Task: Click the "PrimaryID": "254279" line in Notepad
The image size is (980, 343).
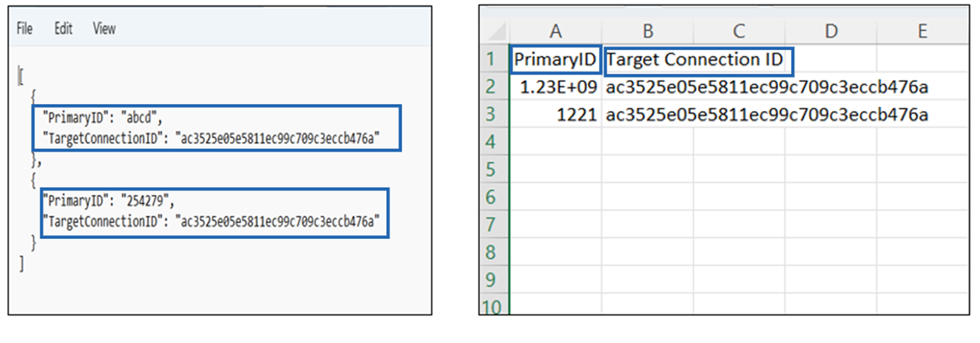Action: (108, 201)
